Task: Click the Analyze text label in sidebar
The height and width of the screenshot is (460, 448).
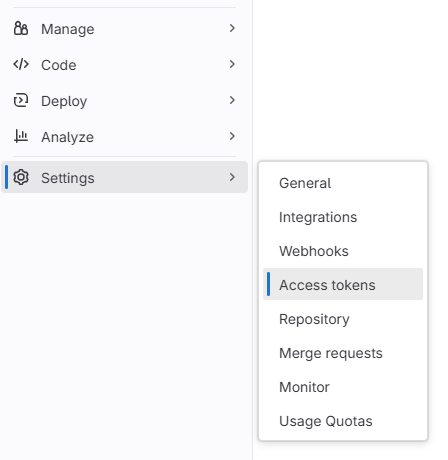Action: pyautogui.click(x=67, y=137)
